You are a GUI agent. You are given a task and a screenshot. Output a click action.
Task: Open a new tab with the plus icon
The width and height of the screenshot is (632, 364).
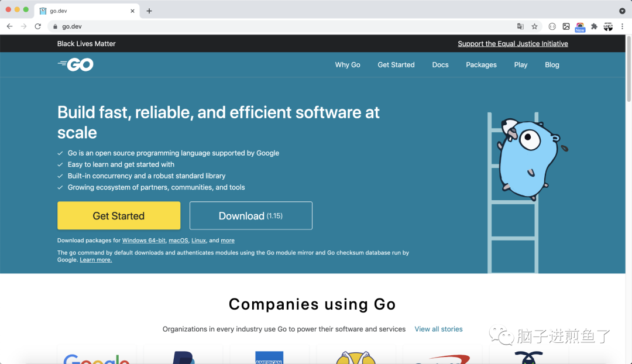(149, 11)
